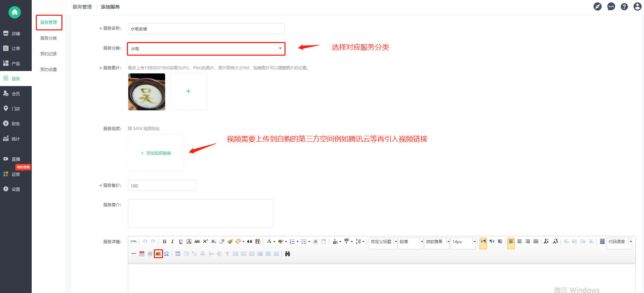Click the insert image icon in editor
Viewport: 644px width, 293px height.
[x=158, y=254]
